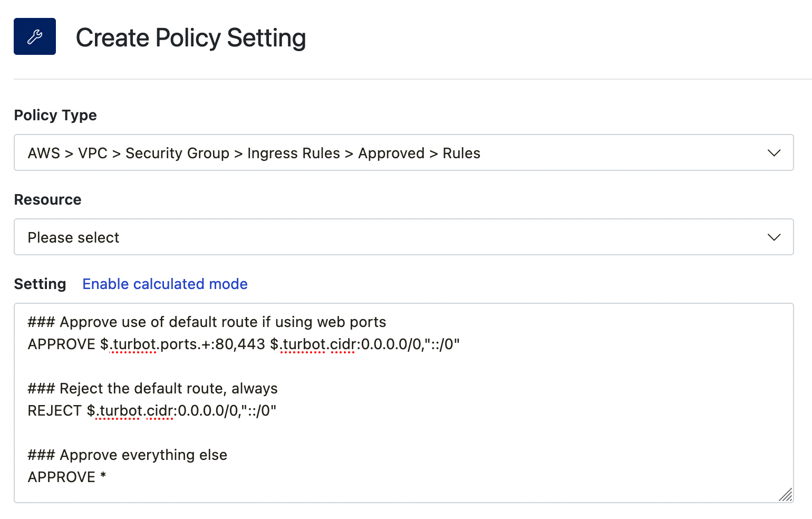The width and height of the screenshot is (812, 519).
Task: Click the Resource dropdown chevron arrow
Action: pos(774,237)
